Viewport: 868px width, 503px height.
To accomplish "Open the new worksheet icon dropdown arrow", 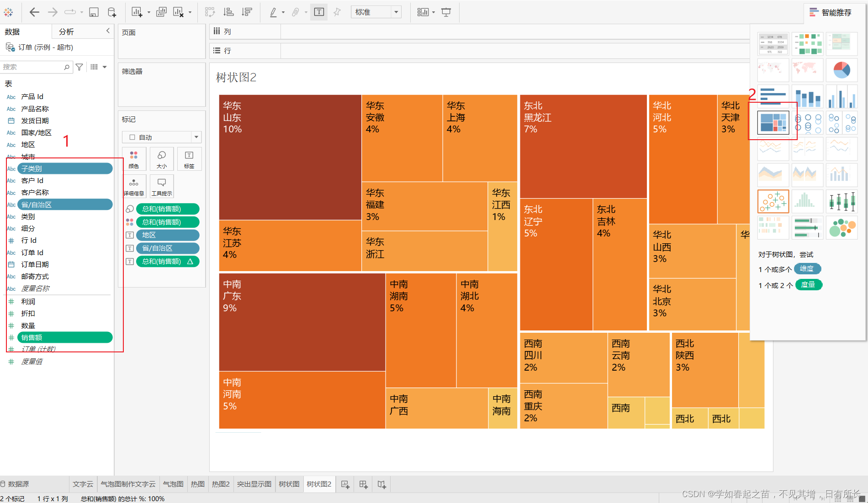I will (x=149, y=13).
